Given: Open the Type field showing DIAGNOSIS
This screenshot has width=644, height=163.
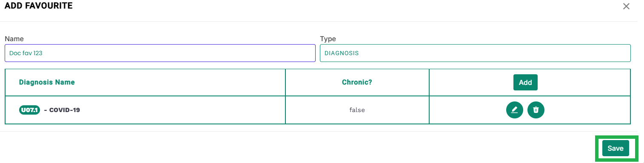Looking at the screenshot, I should [x=475, y=53].
